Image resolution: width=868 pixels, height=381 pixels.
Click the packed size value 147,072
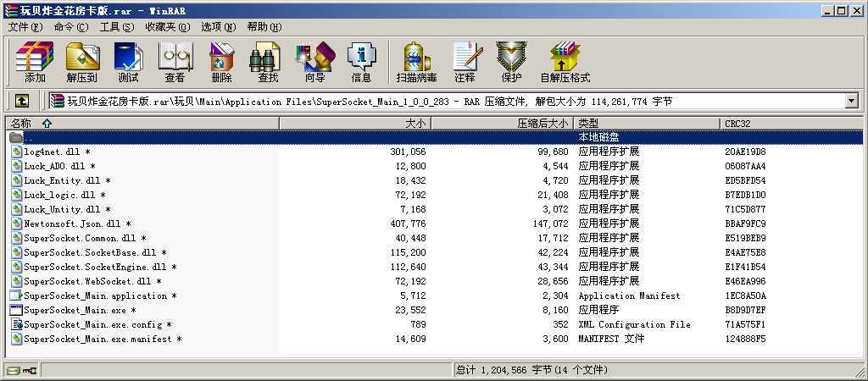(549, 224)
